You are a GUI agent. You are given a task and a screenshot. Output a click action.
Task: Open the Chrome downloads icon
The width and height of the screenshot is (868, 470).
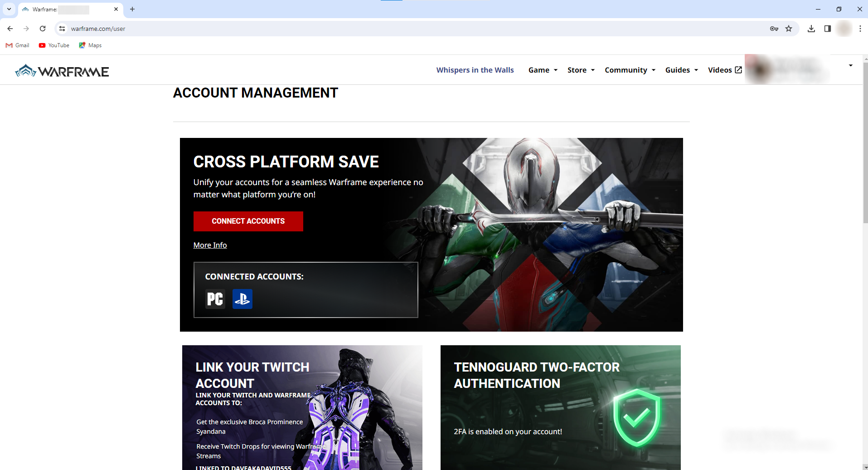coord(811,29)
